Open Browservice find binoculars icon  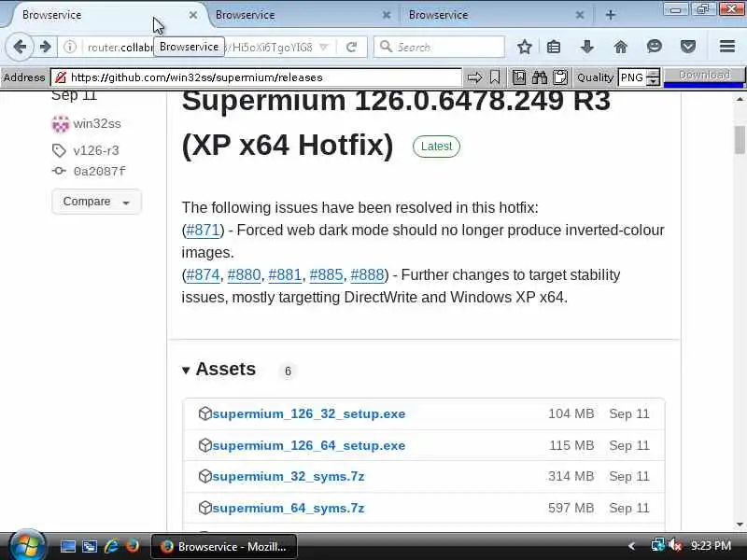click(540, 77)
